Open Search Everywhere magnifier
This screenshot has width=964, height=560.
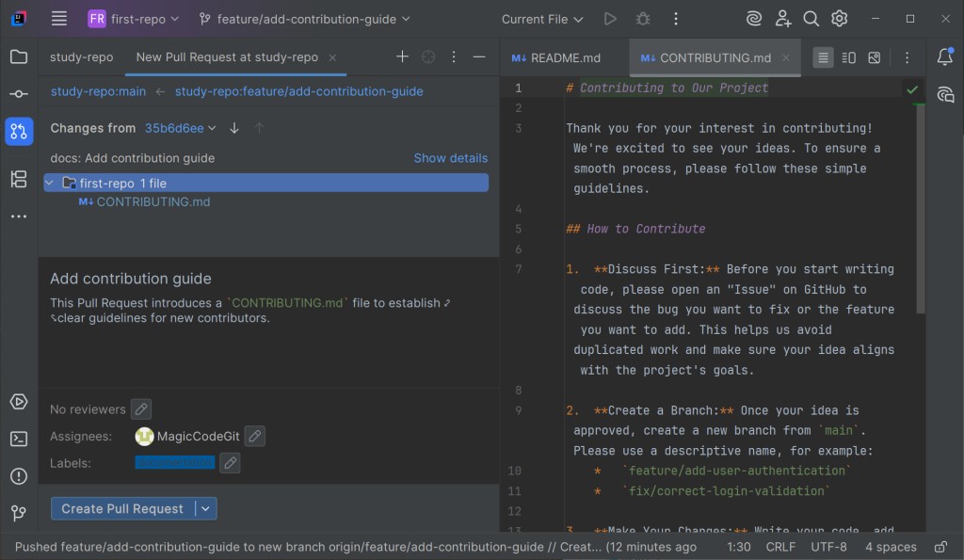(811, 19)
